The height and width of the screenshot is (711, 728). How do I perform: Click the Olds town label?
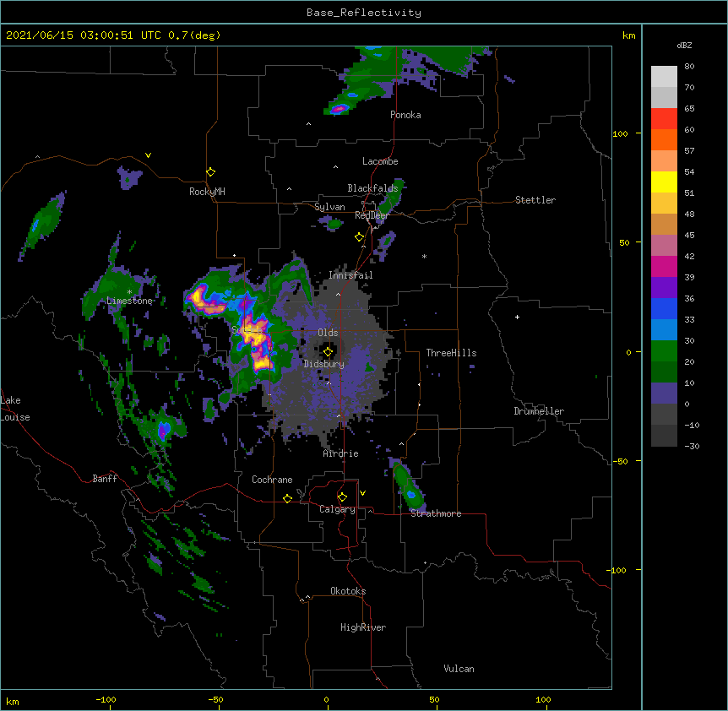coord(328,333)
